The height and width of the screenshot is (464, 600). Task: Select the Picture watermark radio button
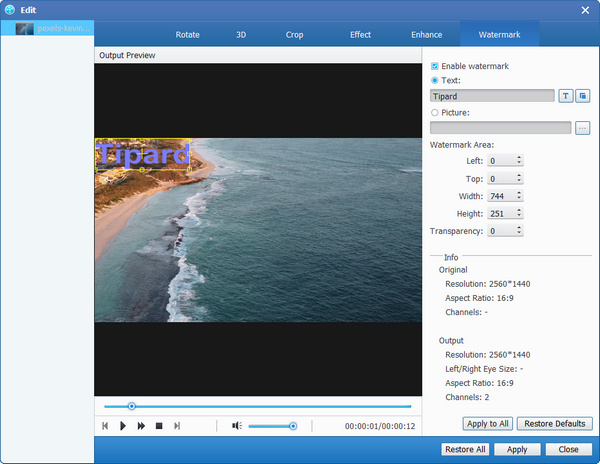tap(435, 112)
